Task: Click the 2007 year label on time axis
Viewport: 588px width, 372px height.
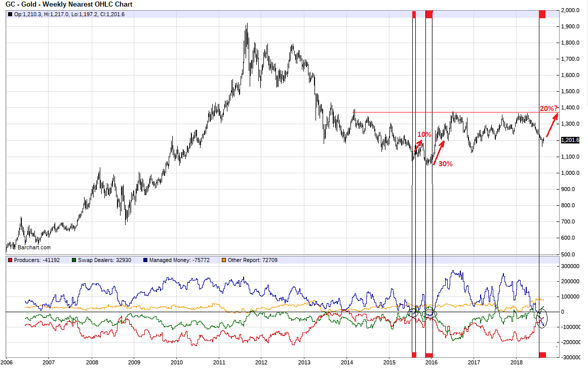Action: (x=49, y=362)
